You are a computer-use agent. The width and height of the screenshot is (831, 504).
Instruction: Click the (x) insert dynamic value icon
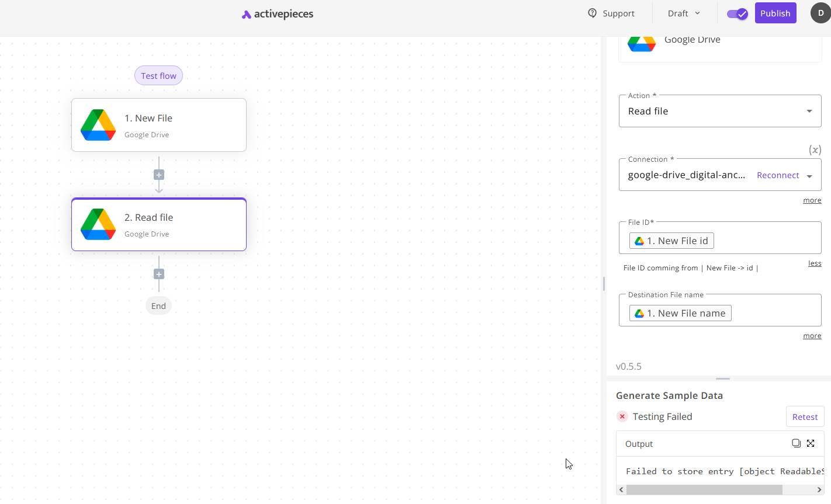tap(815, 150)
